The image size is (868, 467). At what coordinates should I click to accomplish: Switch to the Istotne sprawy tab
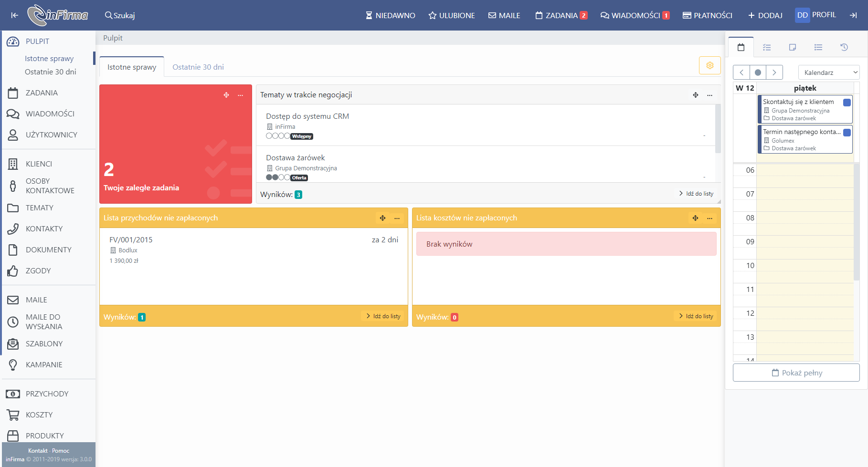tap(132, 67)
